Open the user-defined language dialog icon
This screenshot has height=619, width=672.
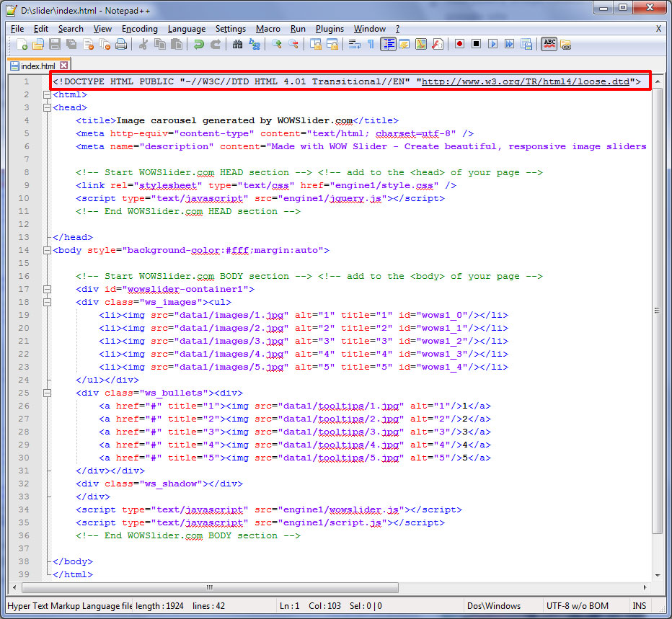coord(404,44)
